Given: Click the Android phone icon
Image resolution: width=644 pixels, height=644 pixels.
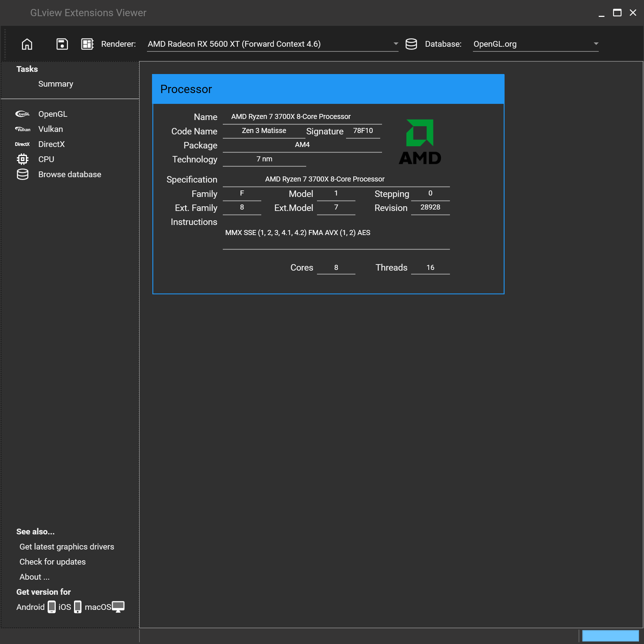Looking at the screenshot, I should (52, 607).
